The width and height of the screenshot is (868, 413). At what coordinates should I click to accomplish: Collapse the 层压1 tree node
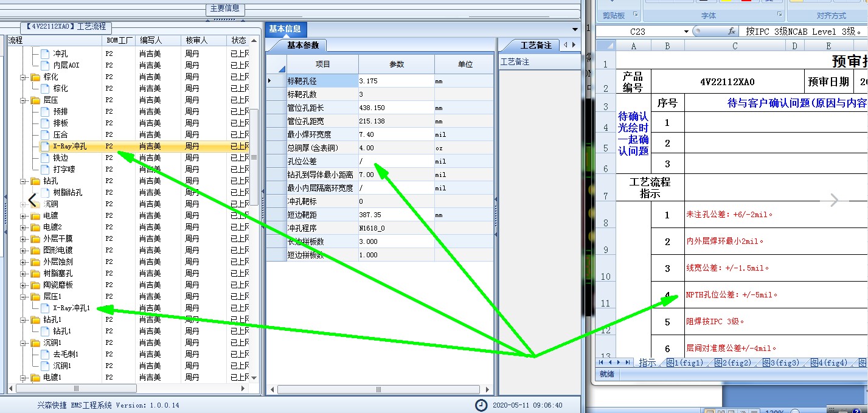(x=24, y=297)
